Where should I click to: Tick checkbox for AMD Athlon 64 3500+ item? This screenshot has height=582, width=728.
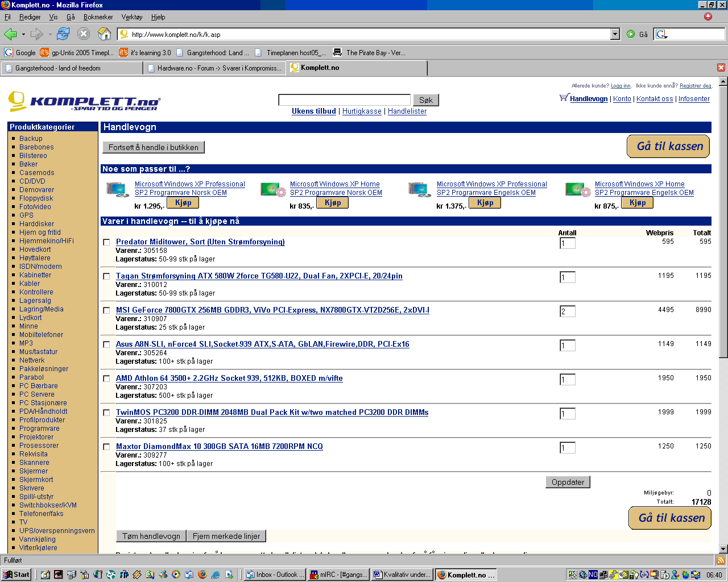click(106, 379)
